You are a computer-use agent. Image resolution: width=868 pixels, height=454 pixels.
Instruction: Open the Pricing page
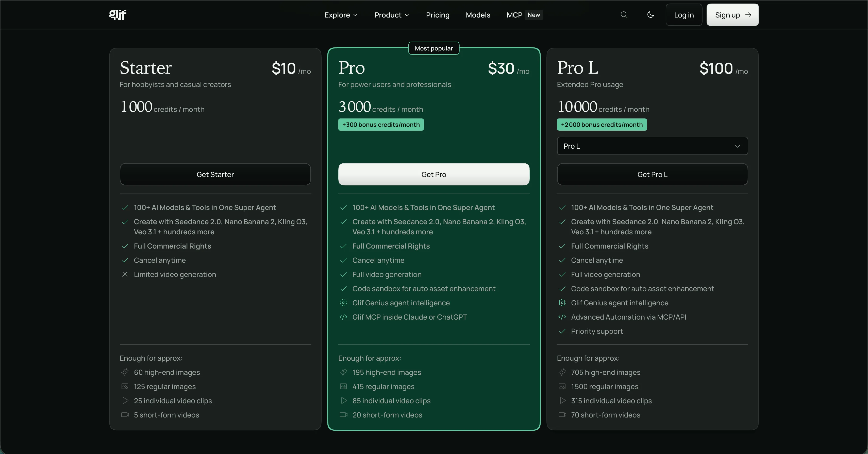pos(438,15)
